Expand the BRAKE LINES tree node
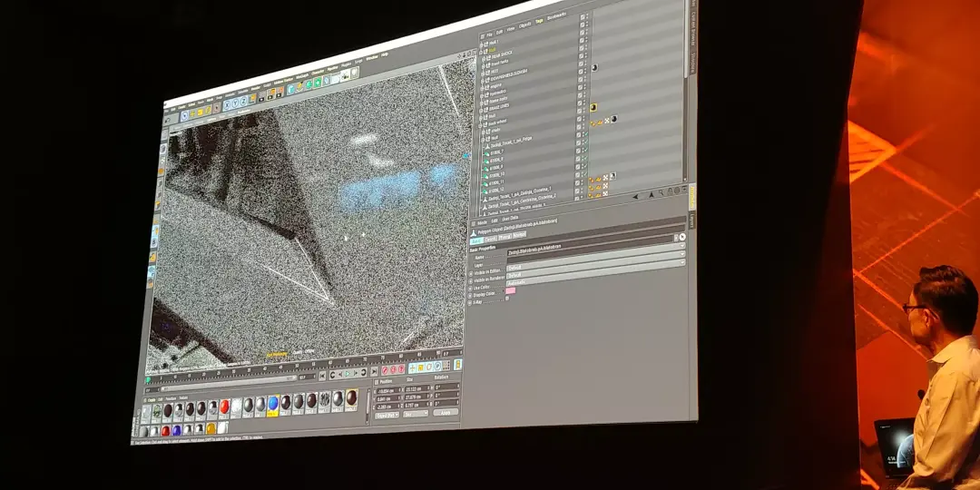Screen dimensions: 980x490 coord(481,111)
